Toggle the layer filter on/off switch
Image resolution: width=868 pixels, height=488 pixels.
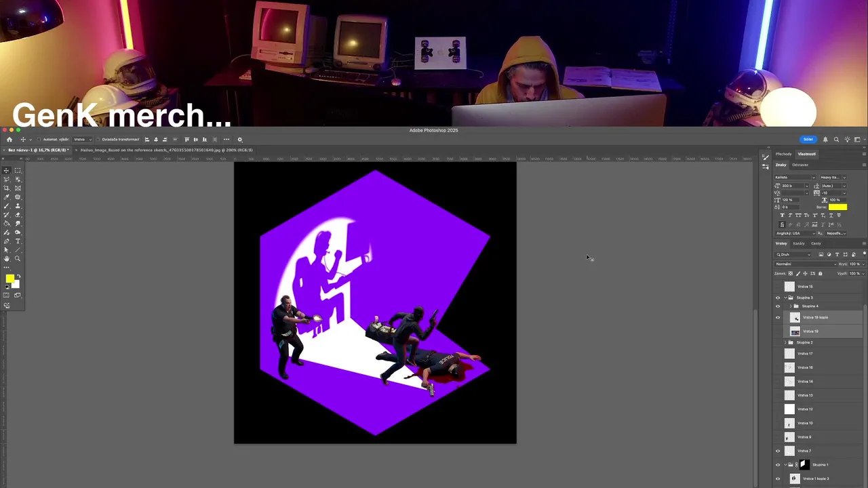864,253
